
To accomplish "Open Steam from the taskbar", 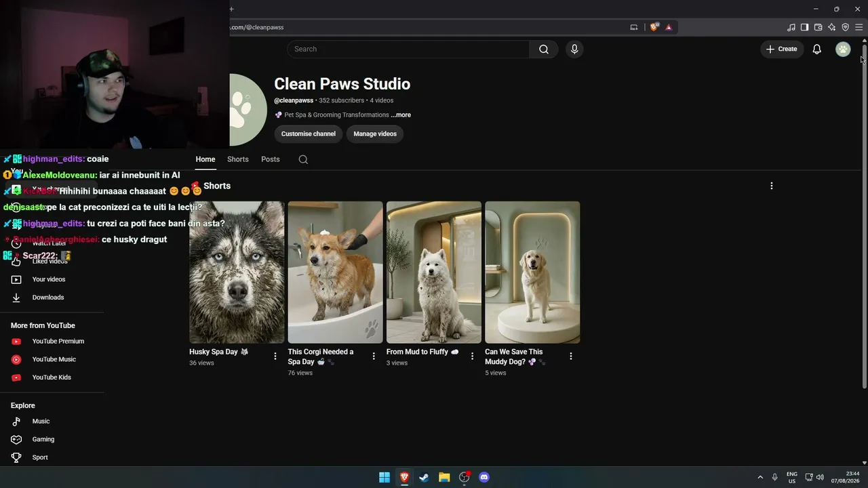I will (x=424, y=477).
